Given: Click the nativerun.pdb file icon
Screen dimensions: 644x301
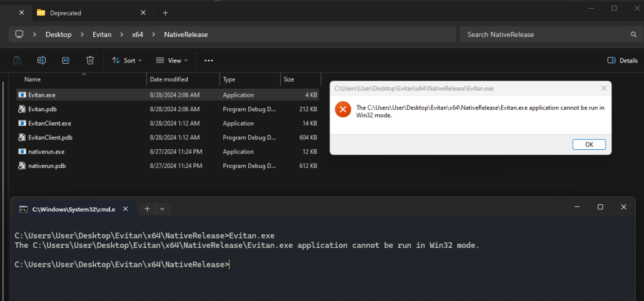Looking at the screenshot, I should 22,166.
